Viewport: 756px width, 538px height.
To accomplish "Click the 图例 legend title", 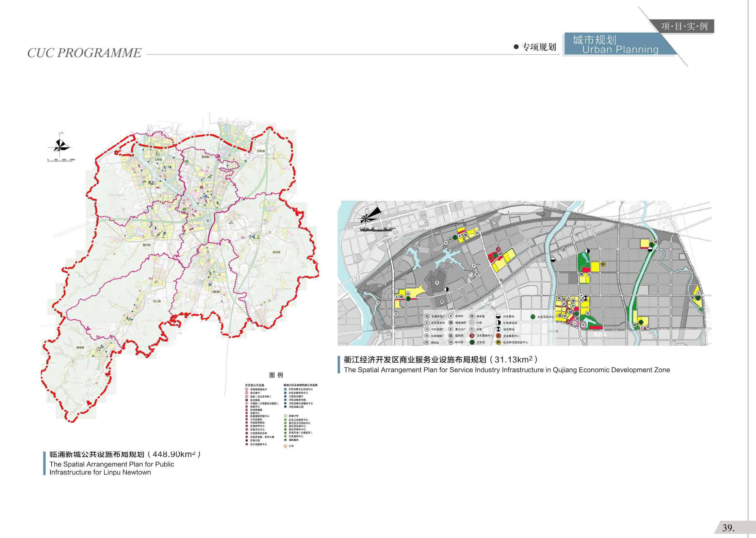I will coord(276,375).
